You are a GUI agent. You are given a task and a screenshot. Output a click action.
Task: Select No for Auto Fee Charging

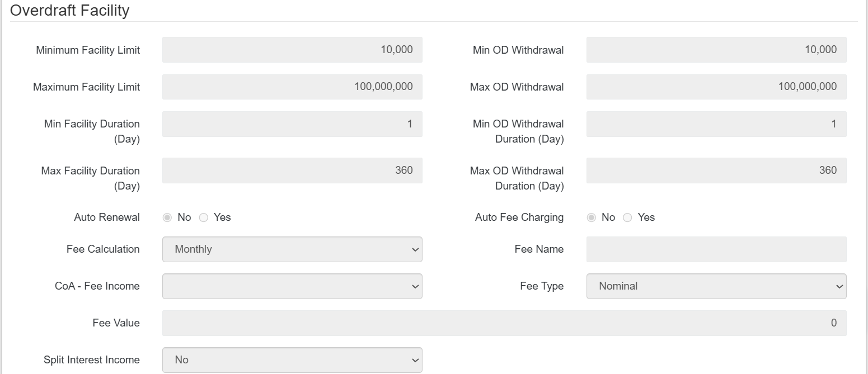[x=591, y=217]
